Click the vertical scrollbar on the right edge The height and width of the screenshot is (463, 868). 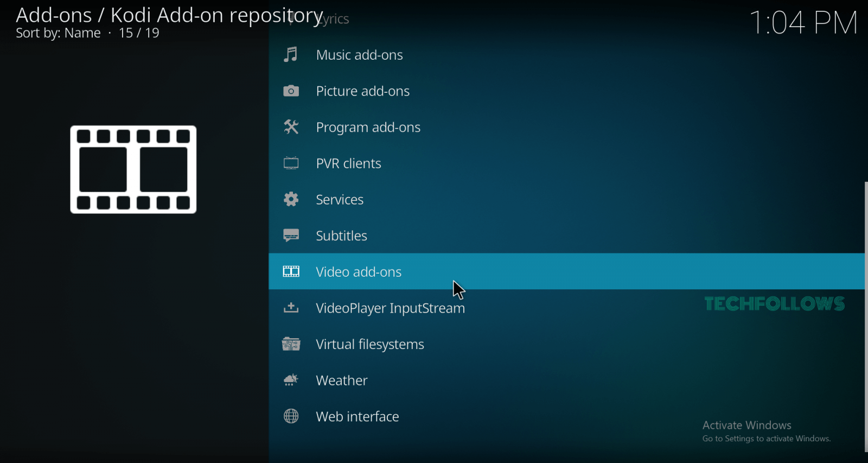866,317
